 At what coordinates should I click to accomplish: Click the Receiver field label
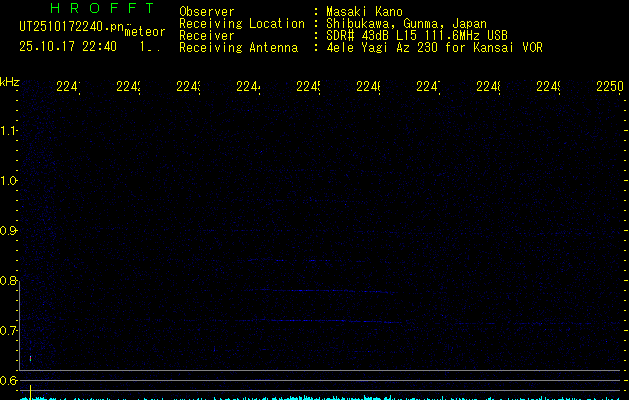tap(207, 36)
